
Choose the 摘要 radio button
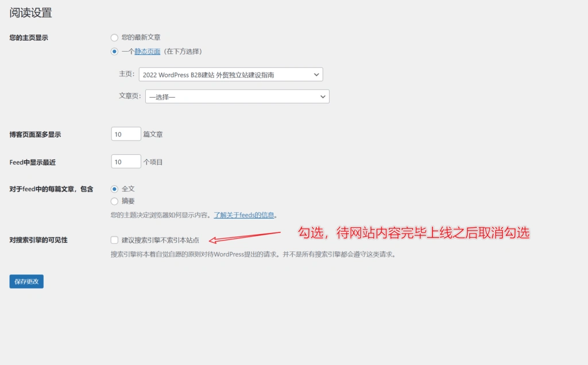(115, 201)
